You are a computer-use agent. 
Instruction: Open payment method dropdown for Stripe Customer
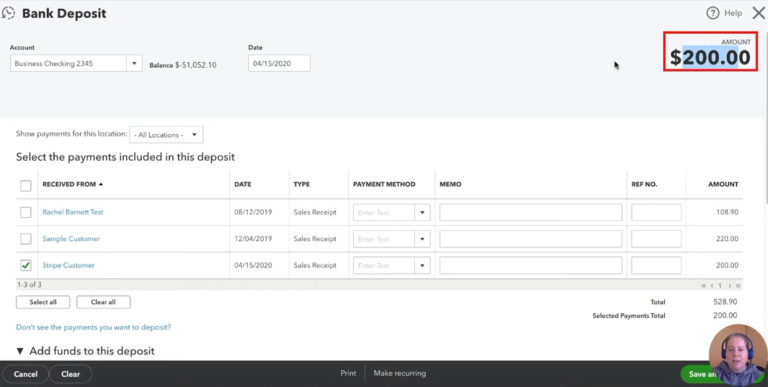422,266
